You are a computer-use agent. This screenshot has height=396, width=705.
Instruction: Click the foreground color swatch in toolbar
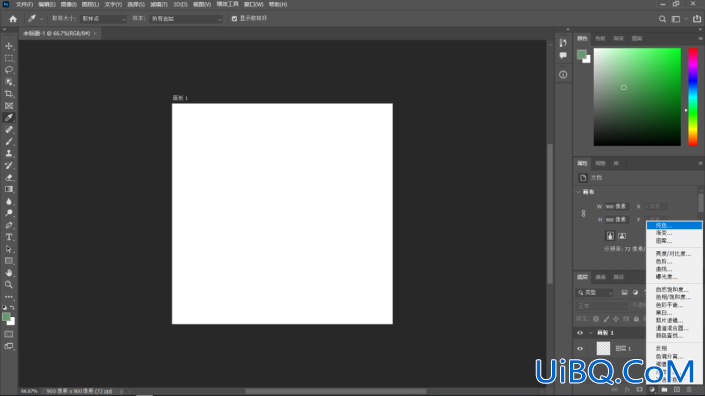pos(6,317)
